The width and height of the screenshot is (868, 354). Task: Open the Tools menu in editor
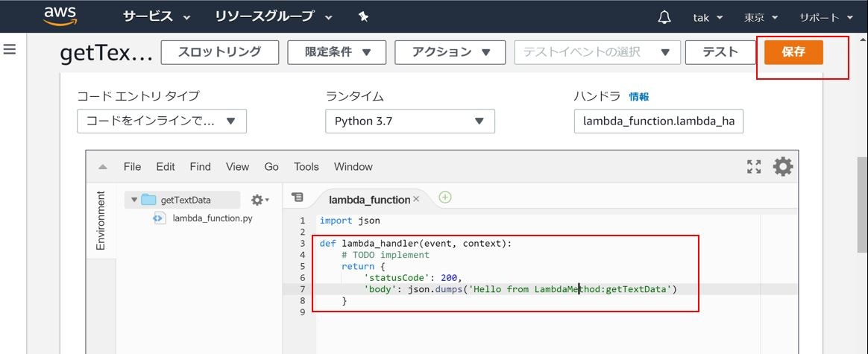tap(306, 167)
